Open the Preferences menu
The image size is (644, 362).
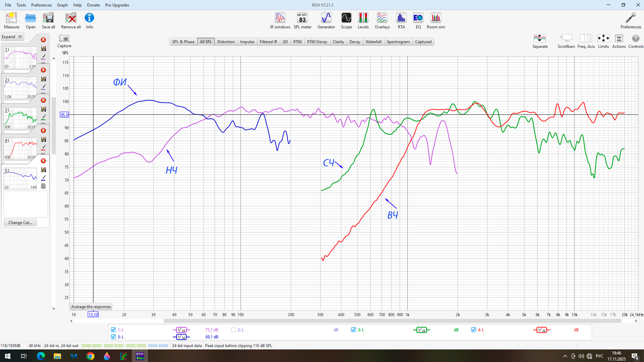pos(41,5)
